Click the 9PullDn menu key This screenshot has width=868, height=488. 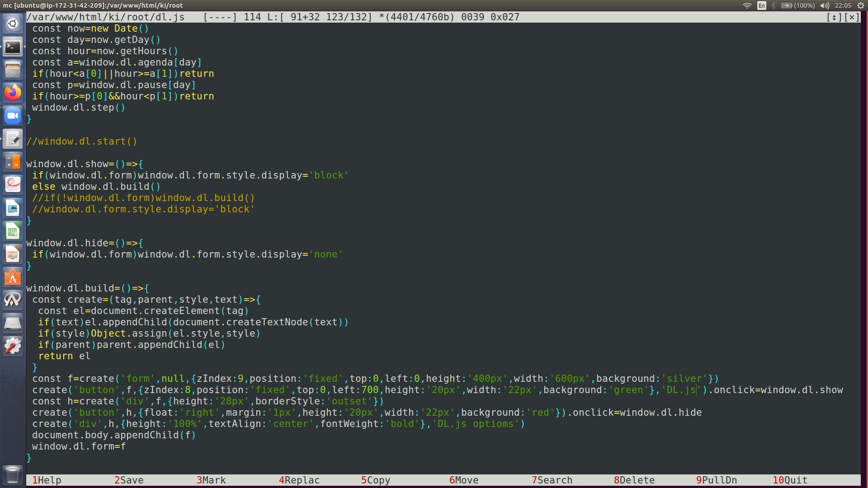click(717, 480)
